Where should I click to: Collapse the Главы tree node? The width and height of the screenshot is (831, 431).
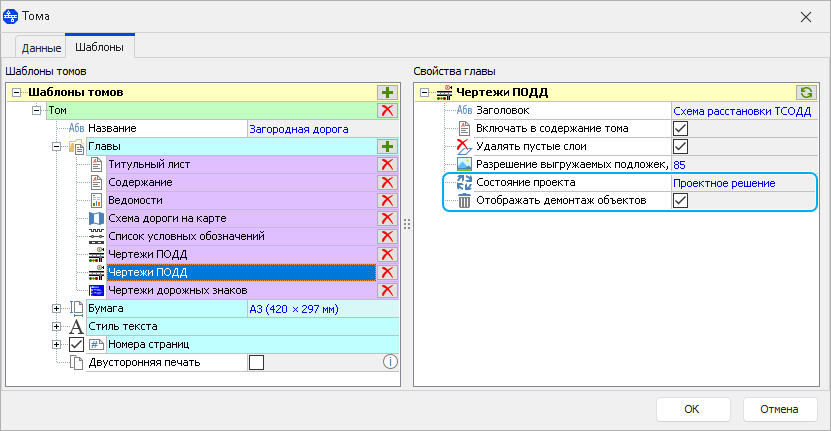click(x=57, y=146)
